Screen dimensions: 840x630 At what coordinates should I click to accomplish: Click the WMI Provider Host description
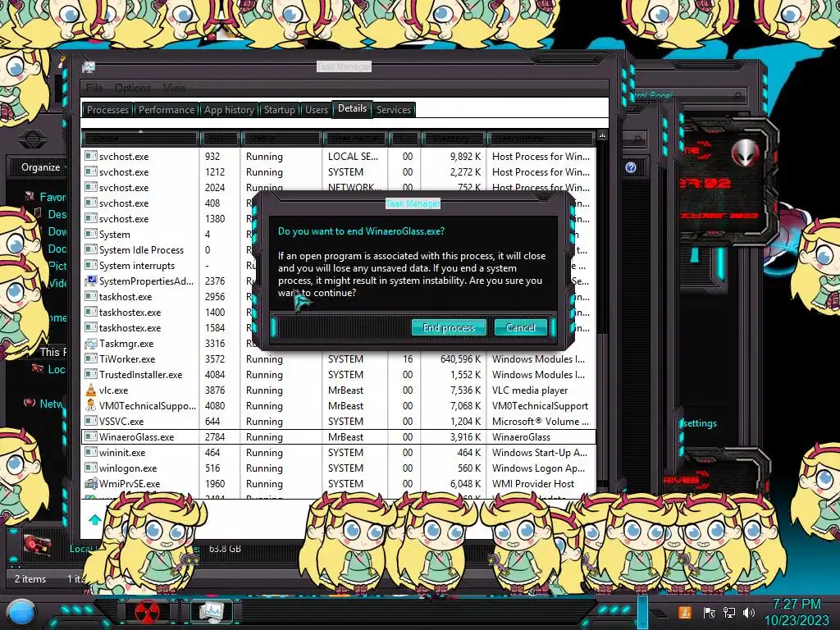click(x=533, y=483)
